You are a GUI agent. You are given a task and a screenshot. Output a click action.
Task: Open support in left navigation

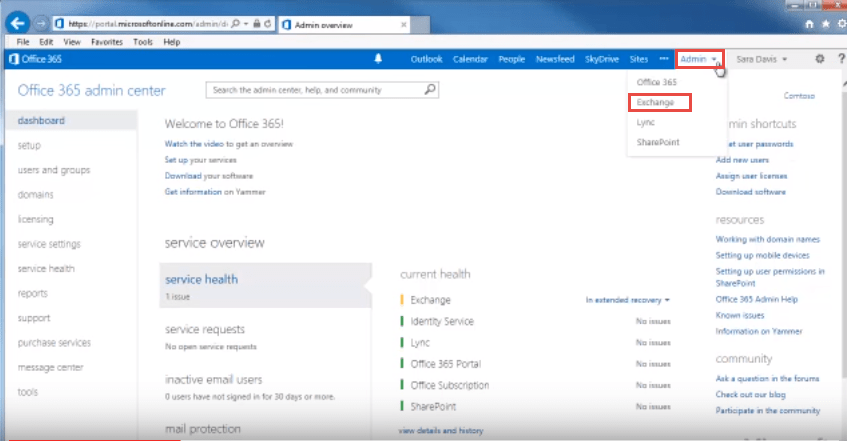[34, 318]
